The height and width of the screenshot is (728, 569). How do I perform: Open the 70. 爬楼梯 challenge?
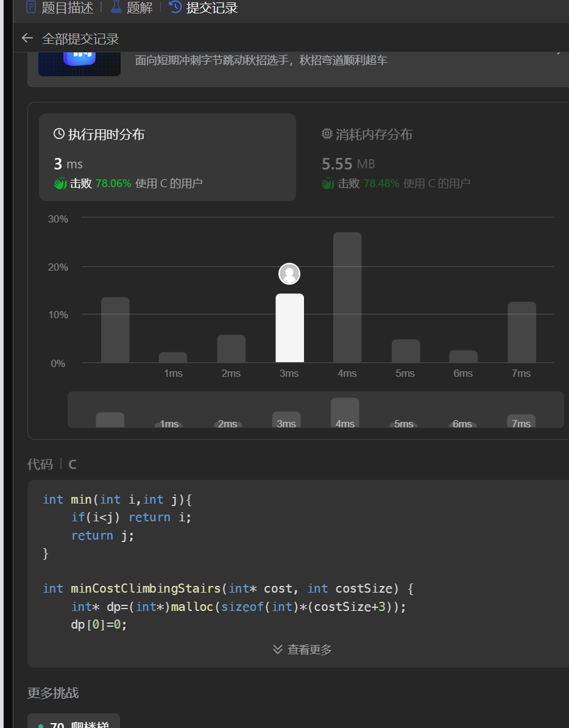coord(74,724)
